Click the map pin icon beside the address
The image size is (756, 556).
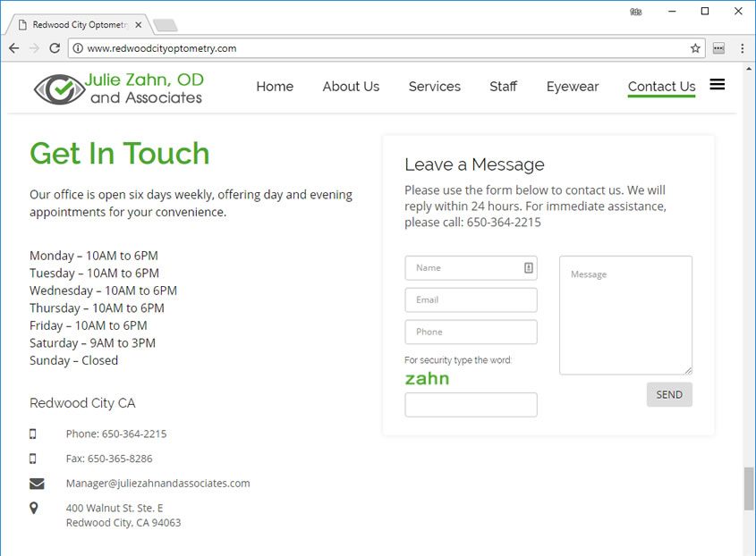[35, 508]
